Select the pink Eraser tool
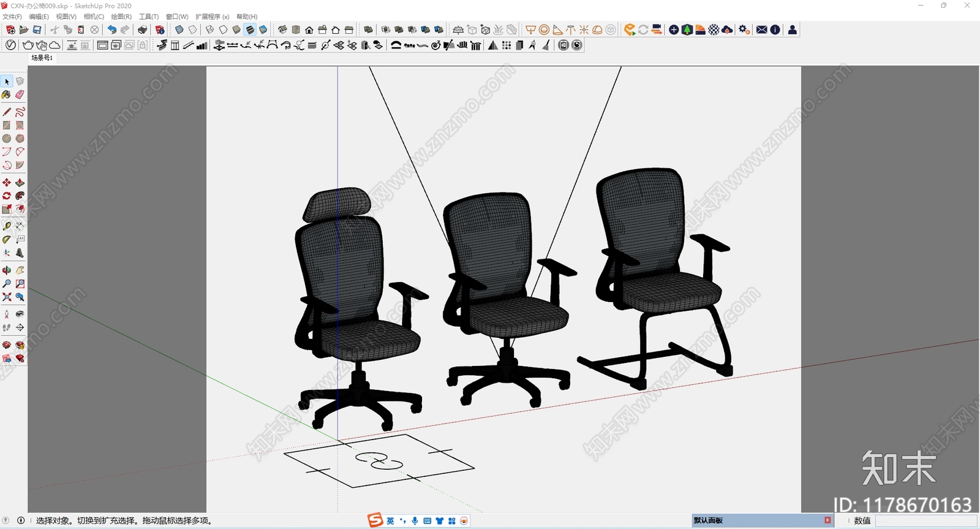Screen dimensions: 980x529 pyautogui.click(x=20, y=94)
